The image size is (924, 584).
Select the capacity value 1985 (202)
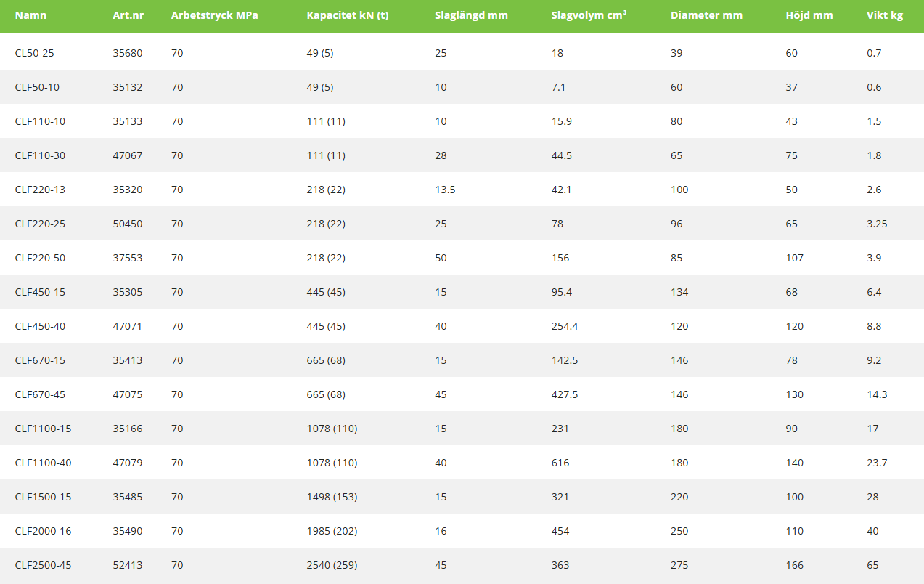332,531
